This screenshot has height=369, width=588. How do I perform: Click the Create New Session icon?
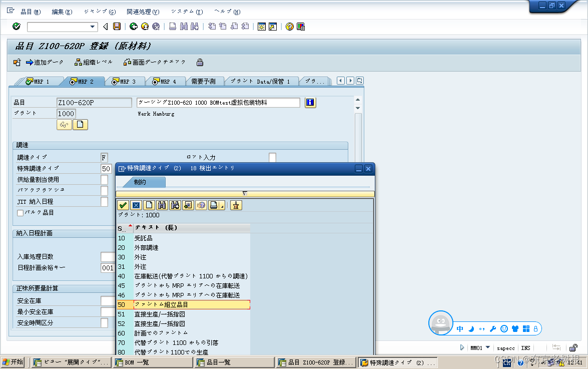(262, 26)
